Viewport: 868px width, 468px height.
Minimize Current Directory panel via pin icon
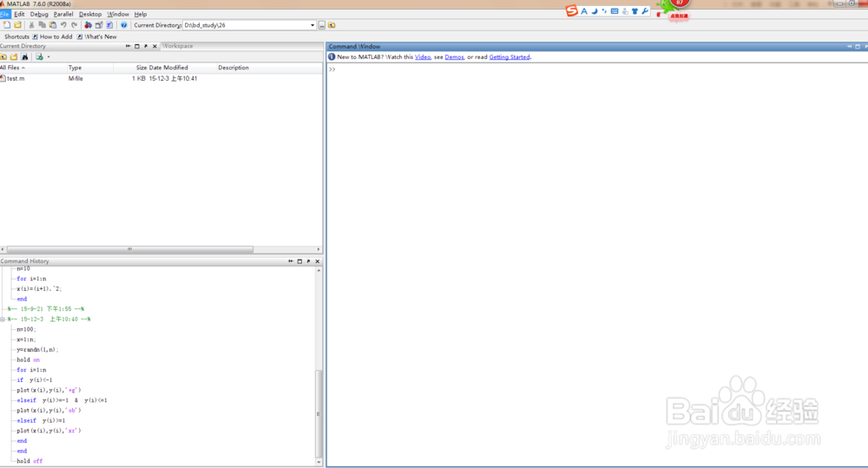pos(128,46)
